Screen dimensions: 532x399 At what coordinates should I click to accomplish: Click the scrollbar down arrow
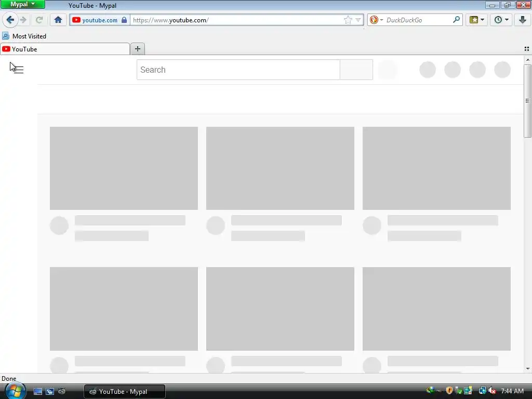[x=528, y=369]
